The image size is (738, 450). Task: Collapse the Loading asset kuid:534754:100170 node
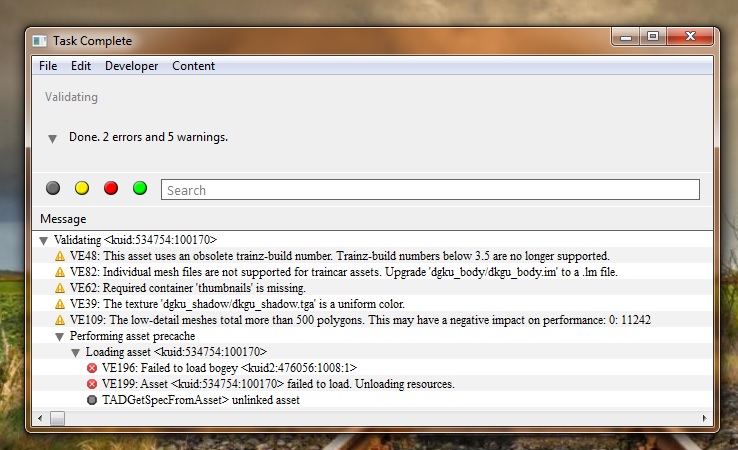(75, 353)
